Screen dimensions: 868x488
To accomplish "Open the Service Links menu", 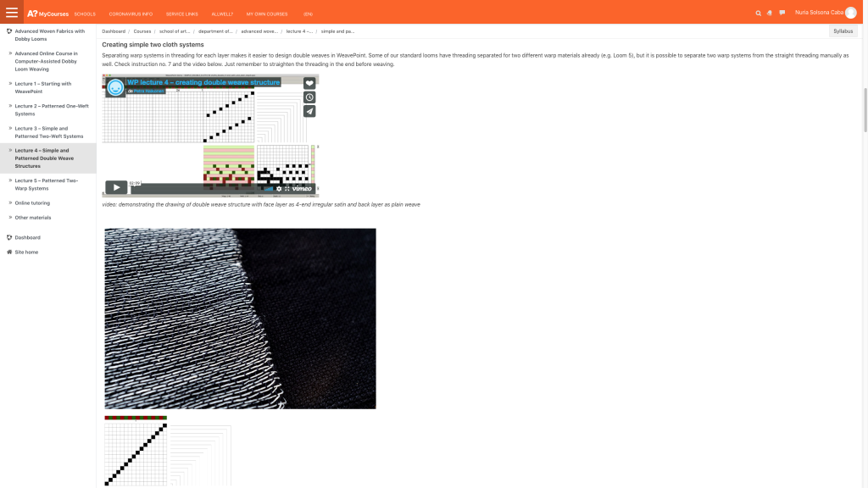I will 181,14.
